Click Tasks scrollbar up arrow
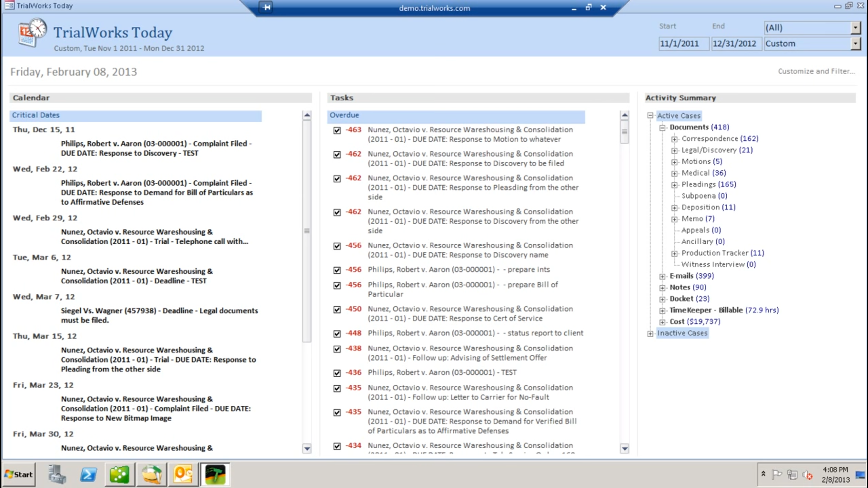 625,115
